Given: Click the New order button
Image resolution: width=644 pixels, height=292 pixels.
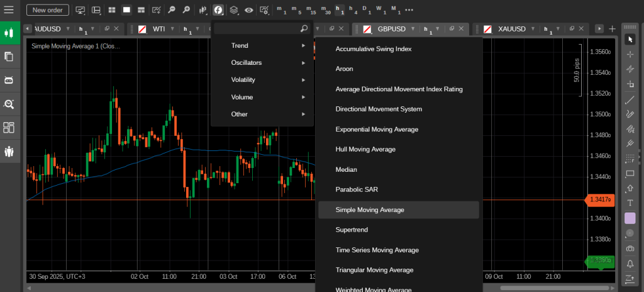Looking at the screenshot, I should point(48,10).
